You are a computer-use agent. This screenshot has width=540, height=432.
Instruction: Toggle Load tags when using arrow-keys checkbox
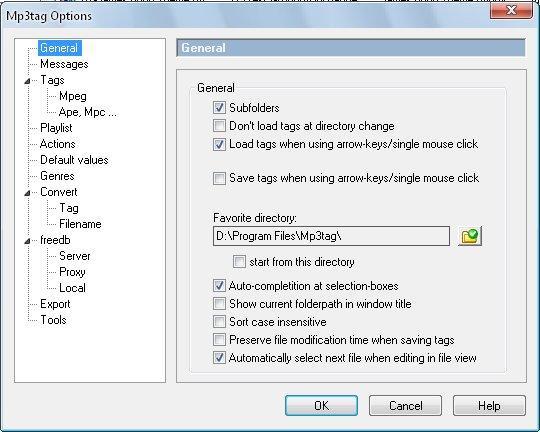pyautogui.click(x=219, y=144)
